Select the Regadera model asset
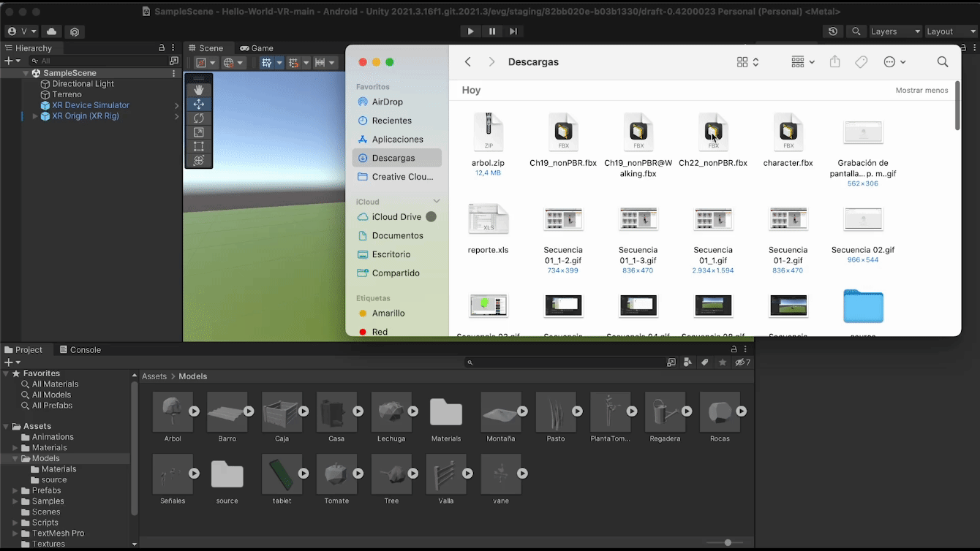Screen dimensions: 980x551 click(665, 417)
